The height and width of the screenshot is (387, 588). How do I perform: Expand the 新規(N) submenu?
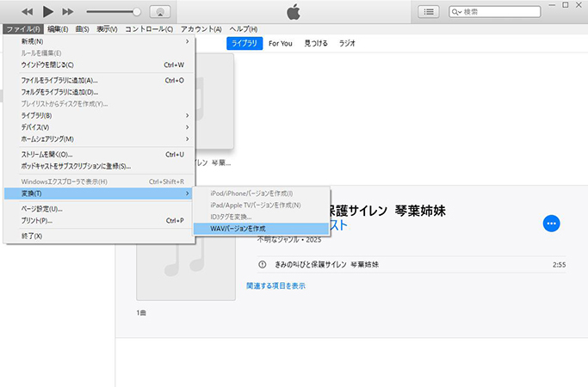(x=99, y=41)
